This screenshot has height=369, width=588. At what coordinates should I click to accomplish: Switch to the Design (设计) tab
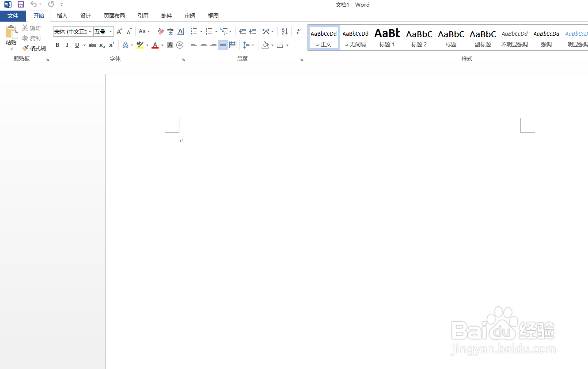coord(86,16)
